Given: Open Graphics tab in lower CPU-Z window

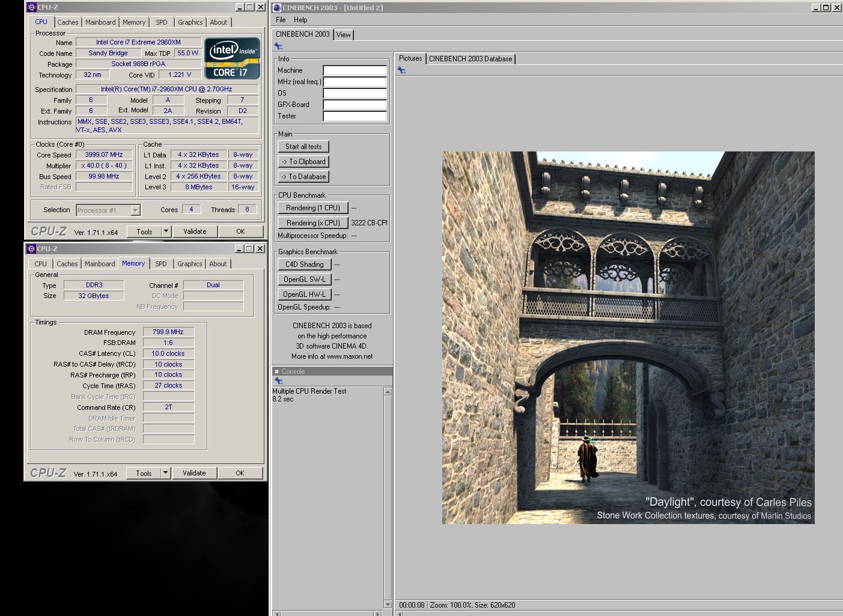Looking at the screenshot, I should [x=190, y=264].
